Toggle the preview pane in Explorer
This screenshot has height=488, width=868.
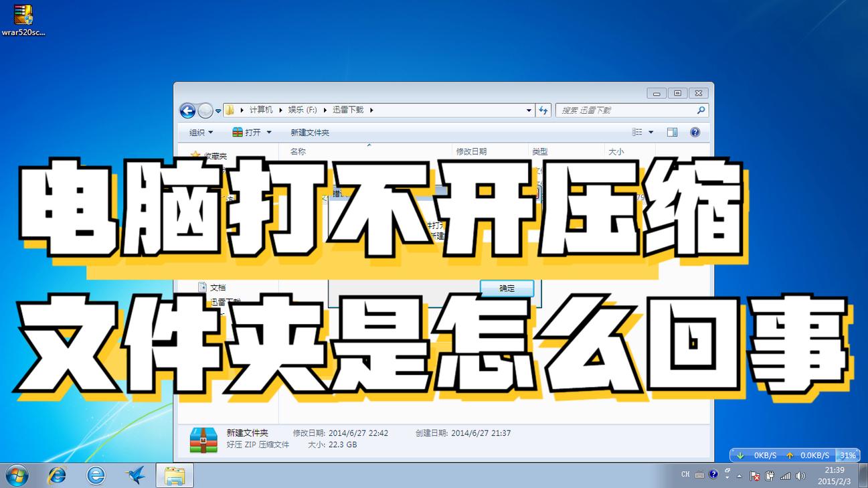[x=672, y=132]
